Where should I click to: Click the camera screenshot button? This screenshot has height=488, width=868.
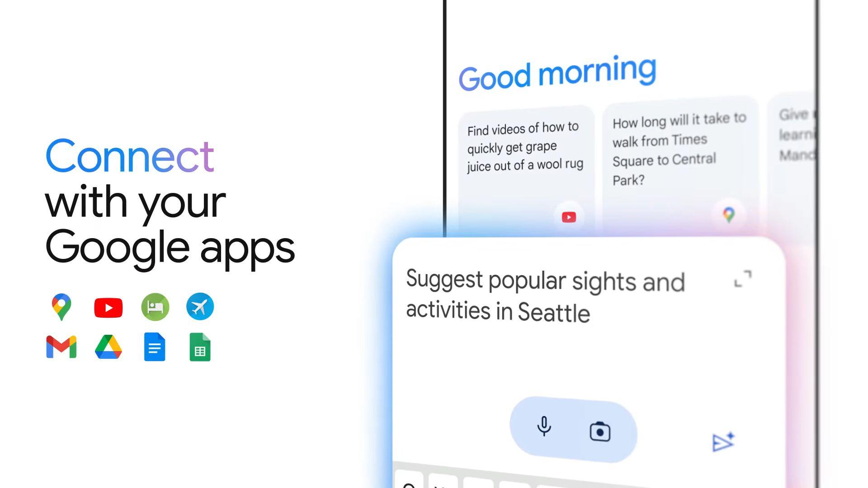[x=600, y=430]
